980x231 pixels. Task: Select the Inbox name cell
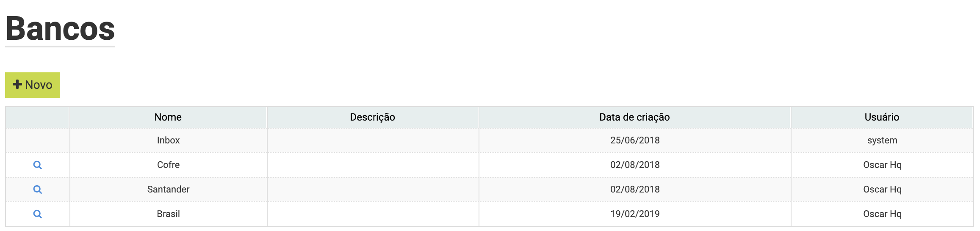pyautogui.click(x=168, y=140)
